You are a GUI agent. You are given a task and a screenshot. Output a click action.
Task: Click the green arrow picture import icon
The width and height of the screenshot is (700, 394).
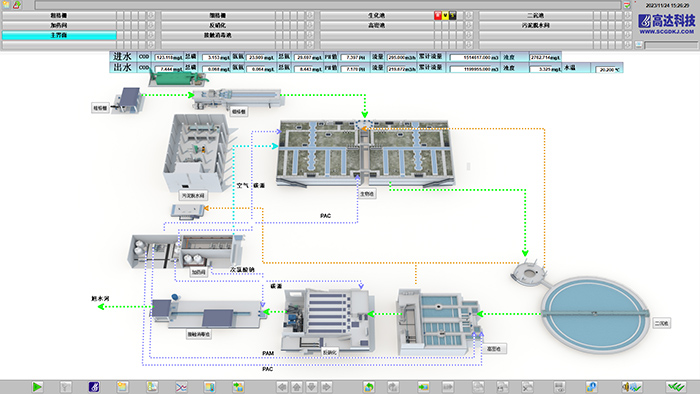click(x=238, y=387)
